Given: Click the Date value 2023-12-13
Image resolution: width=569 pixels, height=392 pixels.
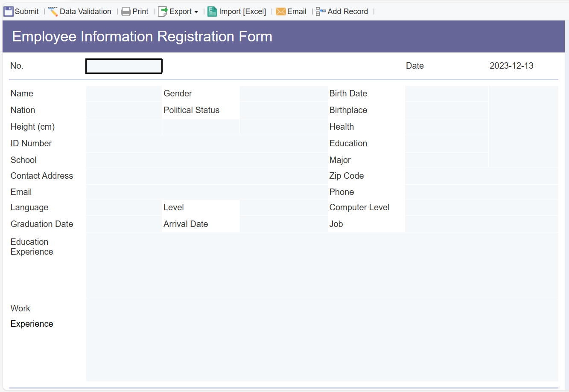Looking at the screenshot, I should tap(511, 66).
